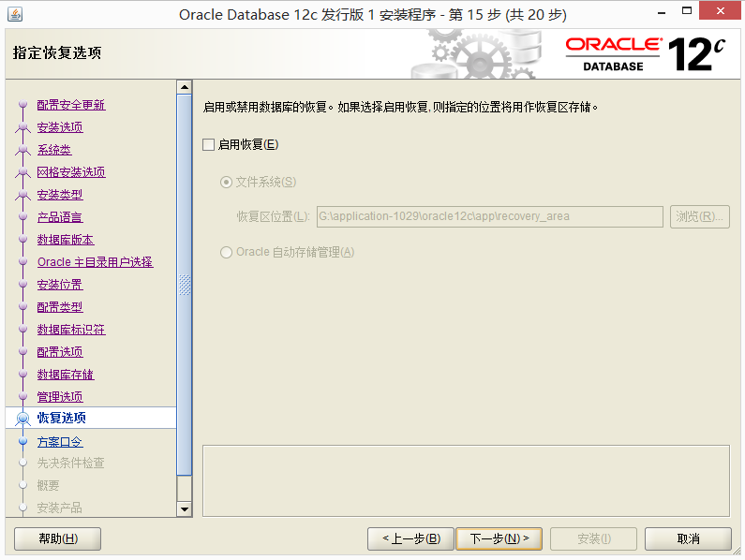Viewport: 745px width, 560px height.
Task: Click the Java installer icon in title bar
Action: [x=15, y=14]
